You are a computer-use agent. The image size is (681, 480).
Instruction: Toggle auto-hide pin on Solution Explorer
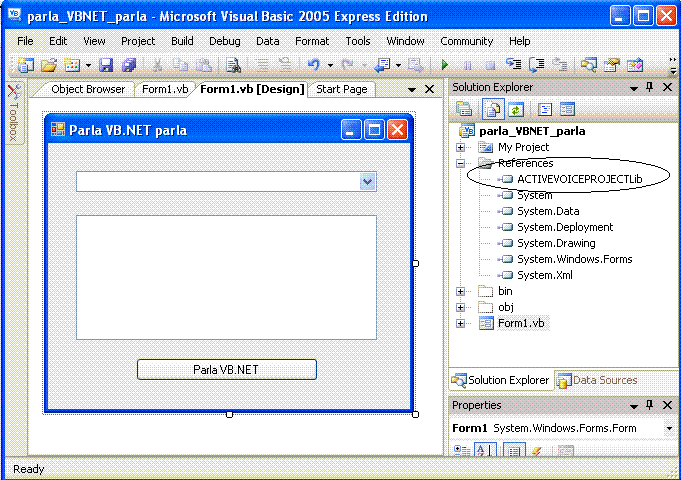pos(650,87)
